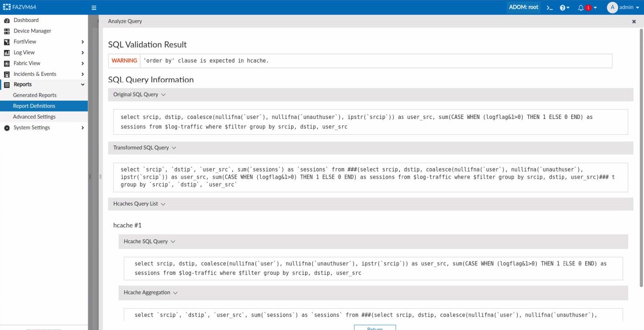Click the Return button

(x=375, y=328)
